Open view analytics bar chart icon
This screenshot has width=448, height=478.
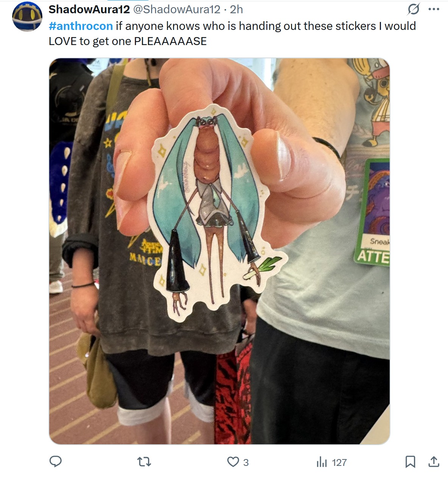pos(322,462)
